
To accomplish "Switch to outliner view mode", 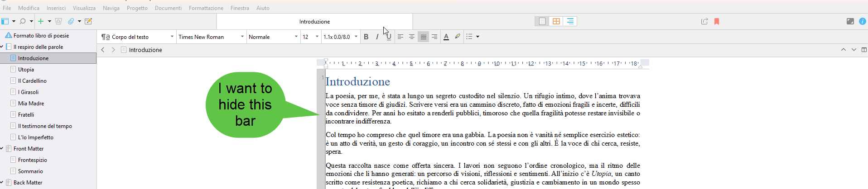I will click(x=570, y=21).
